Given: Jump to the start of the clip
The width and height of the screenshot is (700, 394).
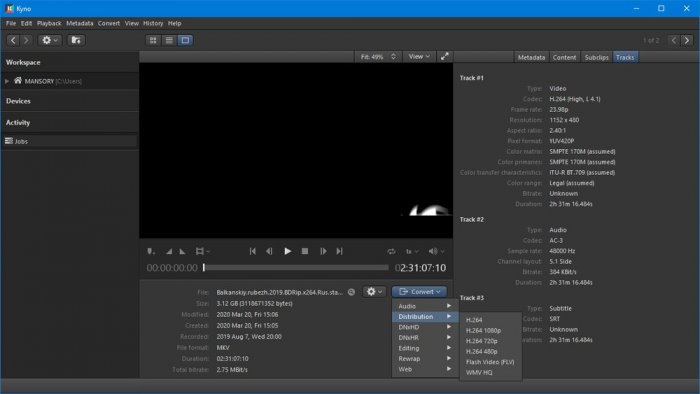Looking at the screenshot, I should pos(253,252).
